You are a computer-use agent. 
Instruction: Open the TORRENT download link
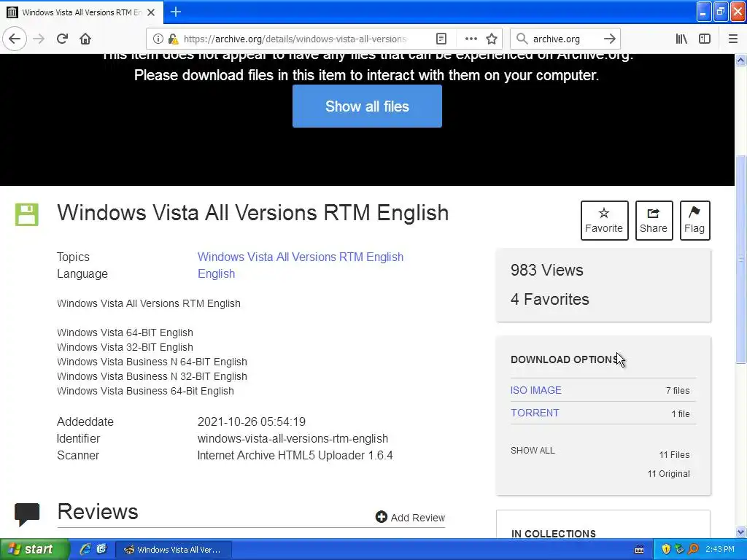click(x=535, y=413)
